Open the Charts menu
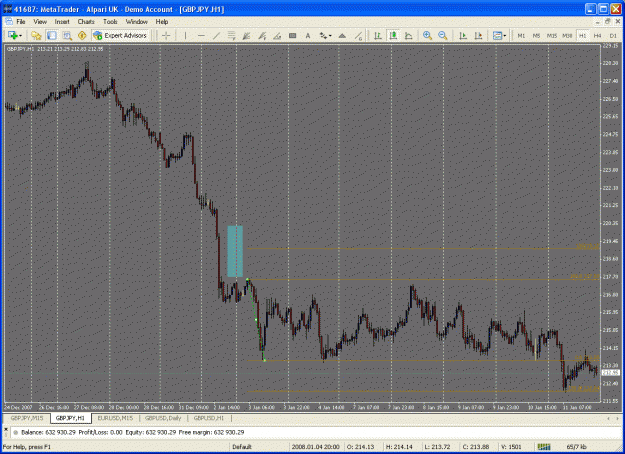Screen dimensions: 625x454 (x=86, y=22)
